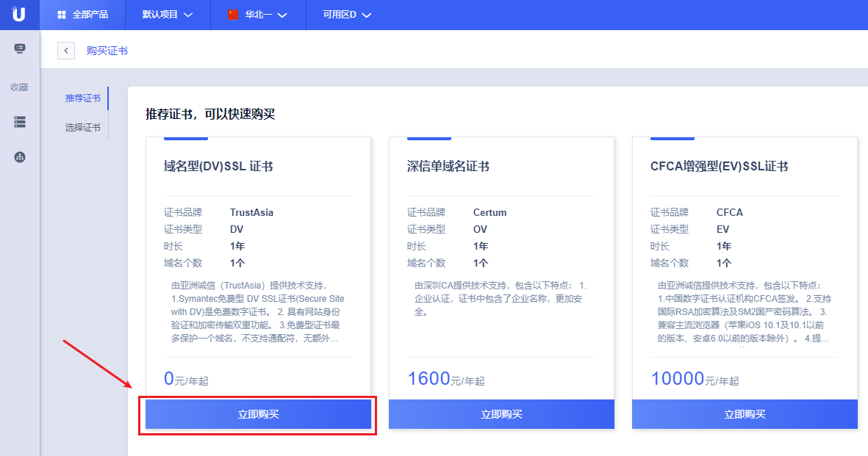
Task: Expand the 华北一 region dropdown
Action: pos(257,15)
